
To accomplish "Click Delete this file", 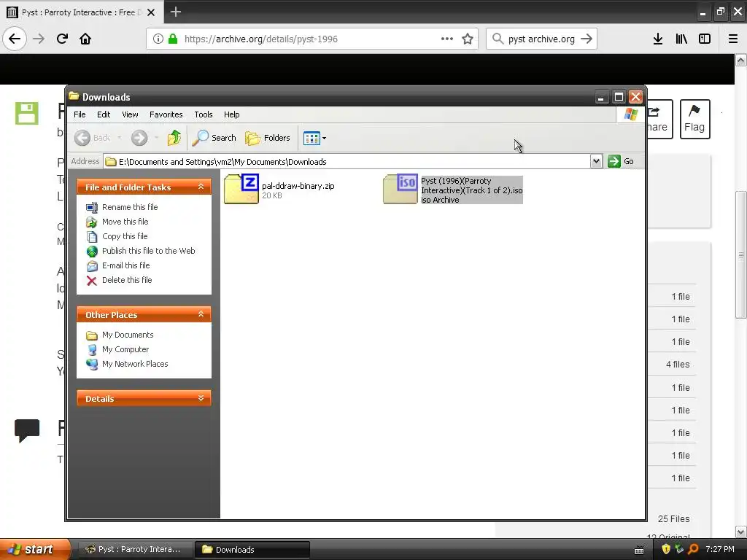I will (x=127, y=280).
